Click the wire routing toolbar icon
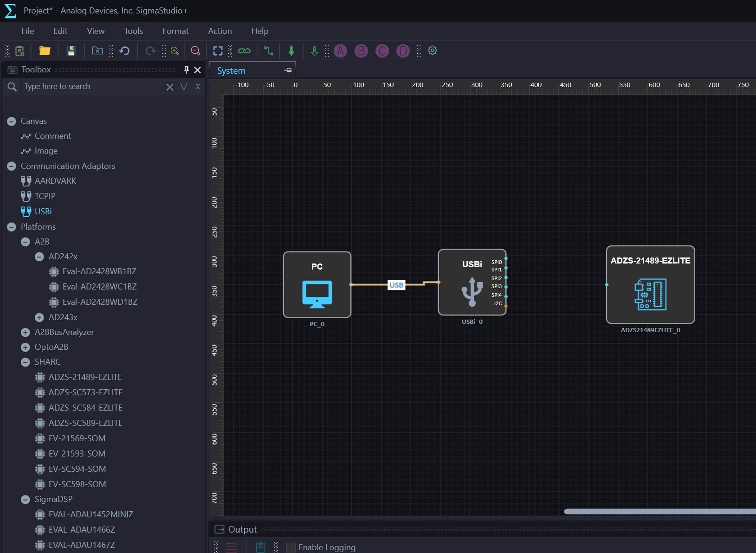This screenshot has width=756, height=553. (269, 51)
